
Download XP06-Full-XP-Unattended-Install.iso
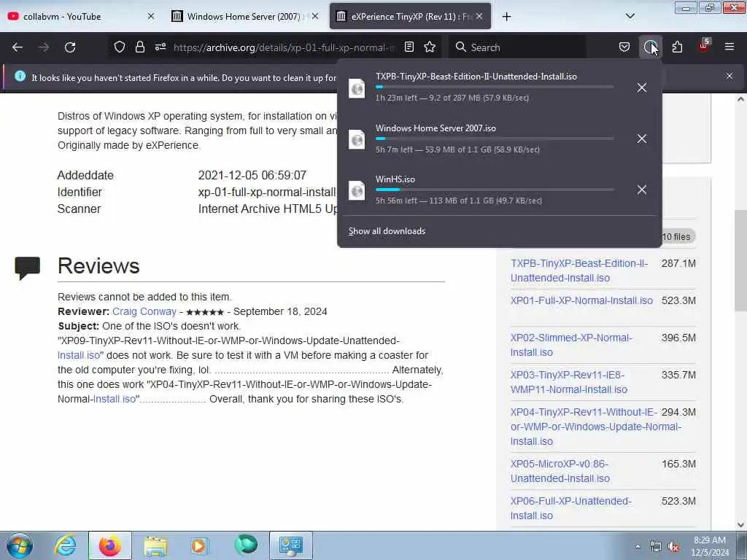pos(570,508)
